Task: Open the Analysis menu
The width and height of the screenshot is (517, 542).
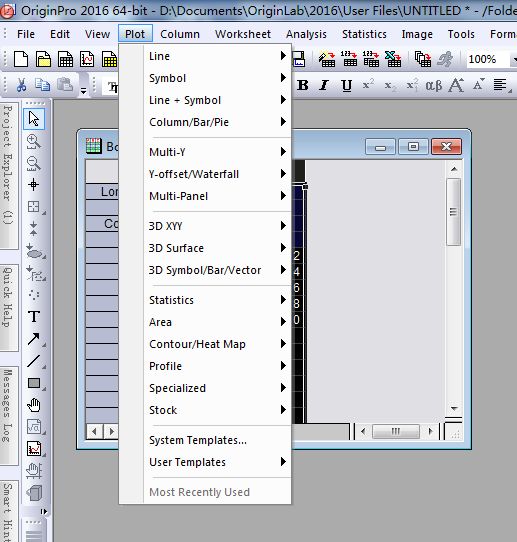Action: [306, 34]
